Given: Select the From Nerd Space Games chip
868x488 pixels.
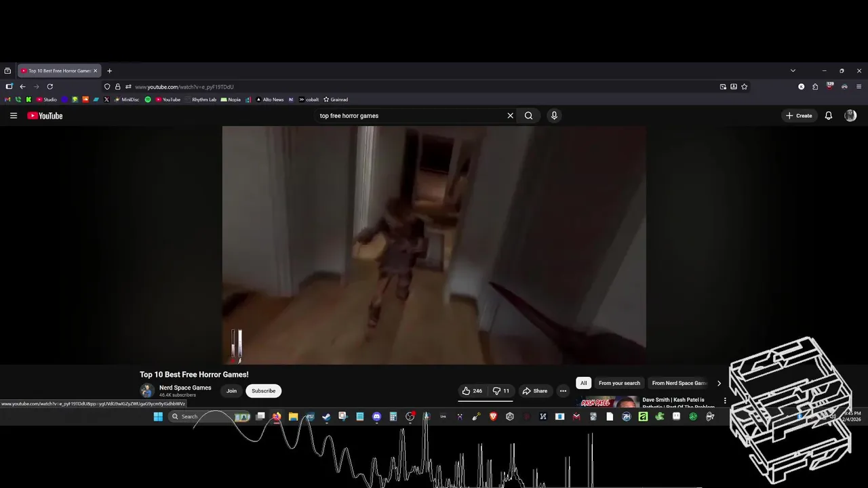Looking at the screenshot, I should pyautogui.click(x=679, y=383).
